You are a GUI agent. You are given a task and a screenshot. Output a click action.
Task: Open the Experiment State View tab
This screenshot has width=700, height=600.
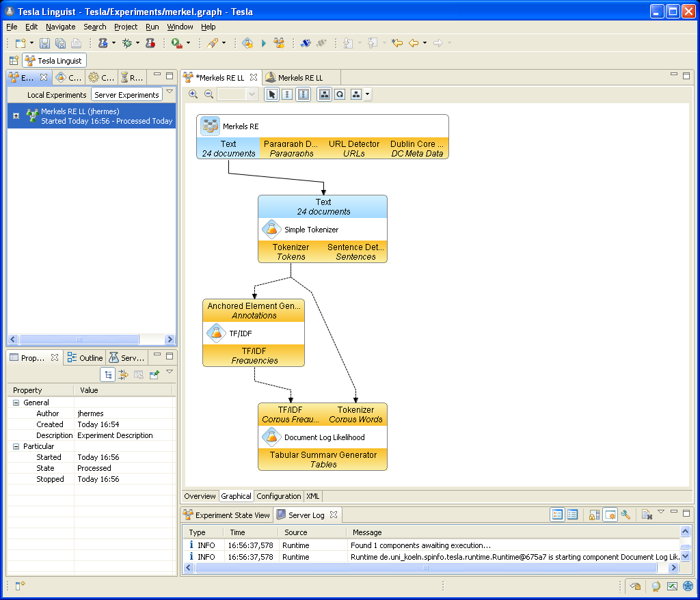click(x=227, y=515)
